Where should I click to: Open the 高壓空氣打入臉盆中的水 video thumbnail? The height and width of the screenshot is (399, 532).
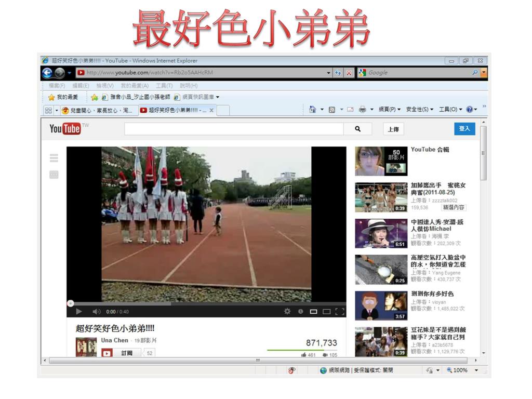(x=381, y=270)
